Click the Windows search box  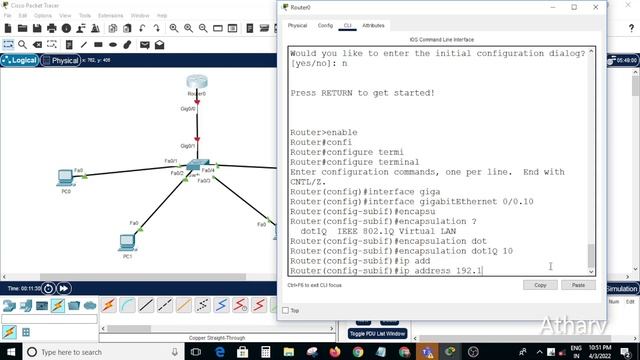102,352
